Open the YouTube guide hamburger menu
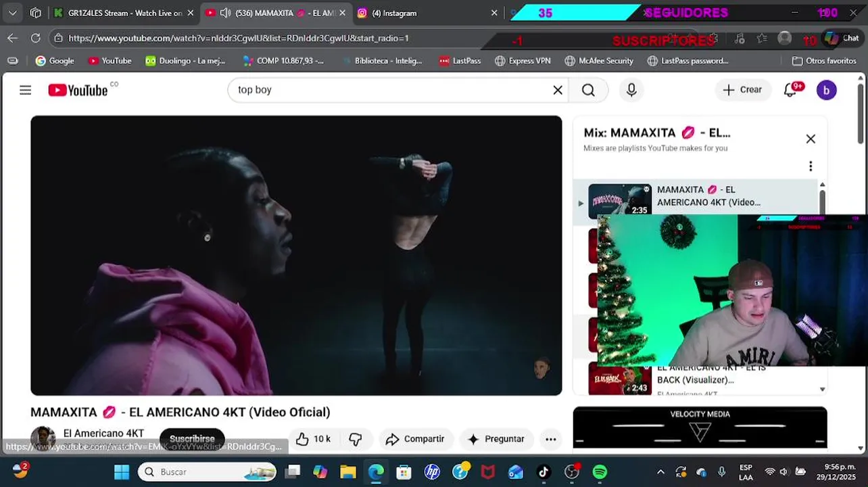Image resolution: width=868 pixels, height=487 pixels. [25, 90]
